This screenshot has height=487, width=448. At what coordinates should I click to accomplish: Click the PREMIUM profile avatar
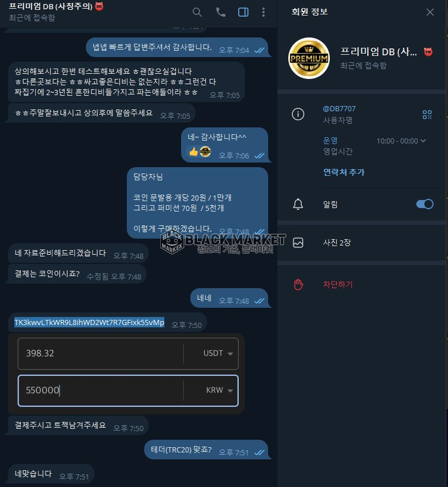click(x=309, y=58)
